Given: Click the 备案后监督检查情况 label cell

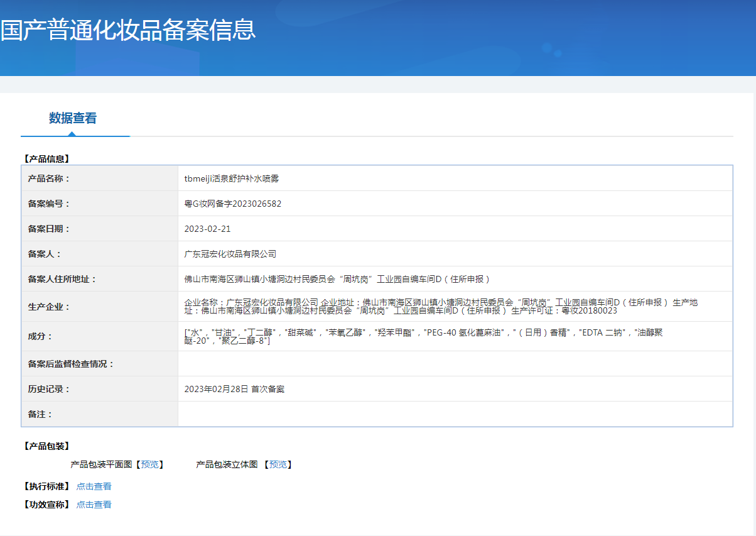Looking at the screenshot, I should click(x=100, y=364).
